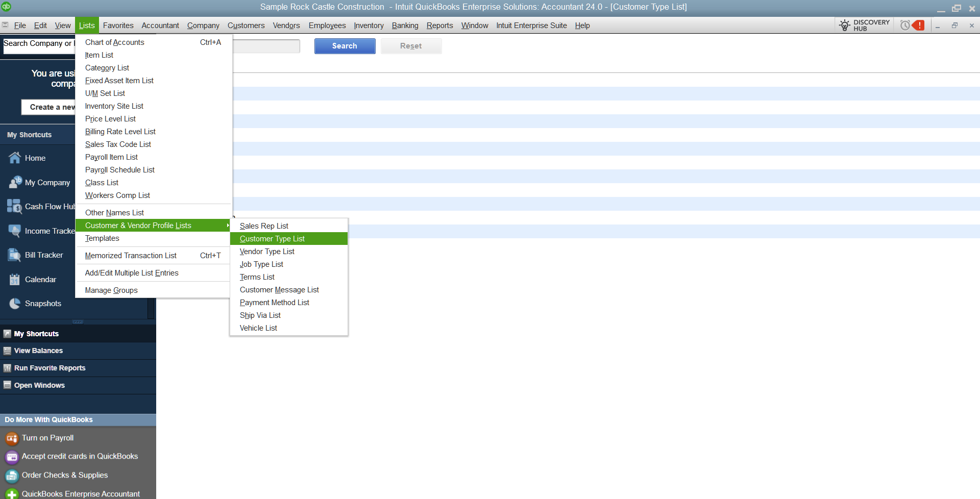Open Workers Comp List
980x499 pixels.
(153, 195)
